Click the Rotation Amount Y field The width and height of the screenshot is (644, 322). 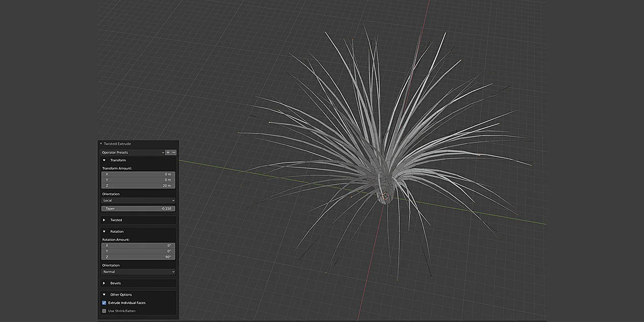[138, 251]
